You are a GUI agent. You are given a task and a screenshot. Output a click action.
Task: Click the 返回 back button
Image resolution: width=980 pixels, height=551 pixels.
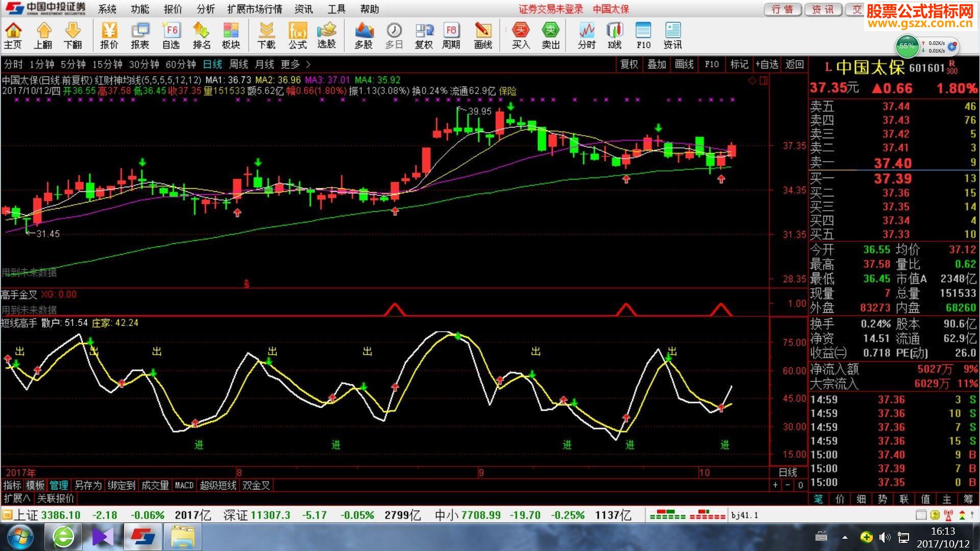[795, 64]
